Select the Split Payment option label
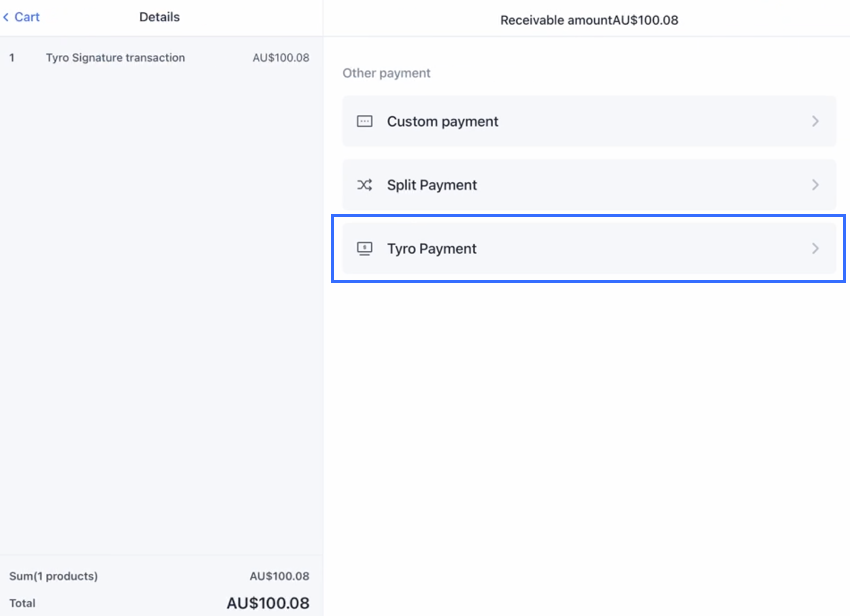The image size is (850, 616). click(432, 185)
